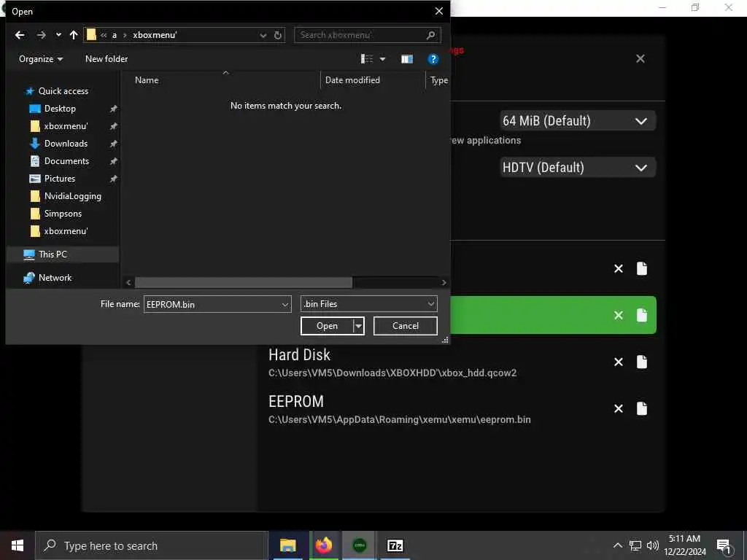Screen dimensions: 747x560
Task: Clear the Hard Disk path
Action: pos(619,362)
